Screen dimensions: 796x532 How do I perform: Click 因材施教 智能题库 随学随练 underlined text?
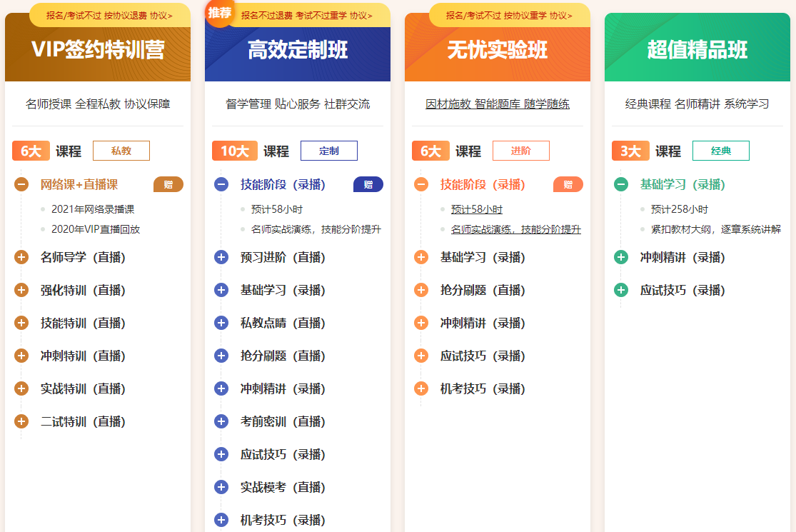pyautogui.click(x=498, y=104)
